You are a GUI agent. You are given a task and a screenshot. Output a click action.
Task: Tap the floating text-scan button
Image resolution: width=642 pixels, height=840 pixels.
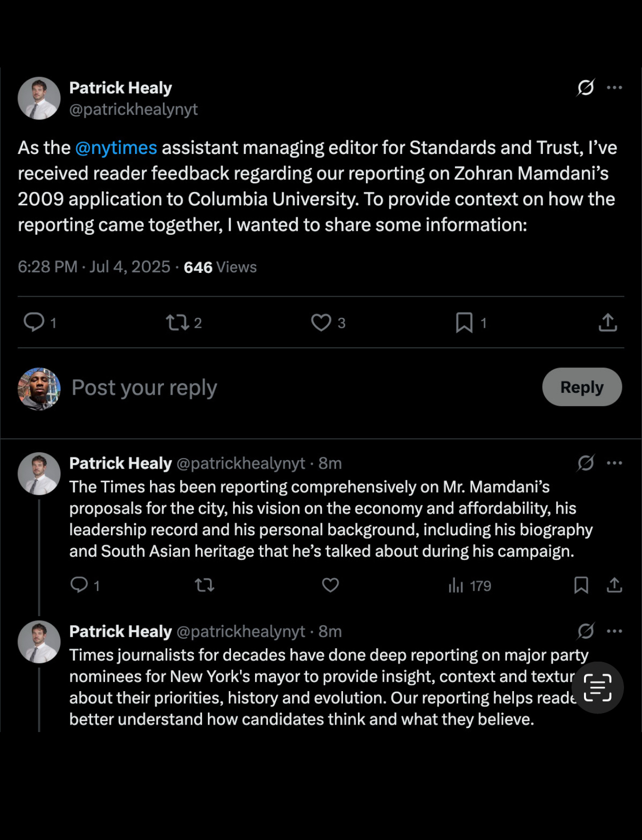(597, 688)
